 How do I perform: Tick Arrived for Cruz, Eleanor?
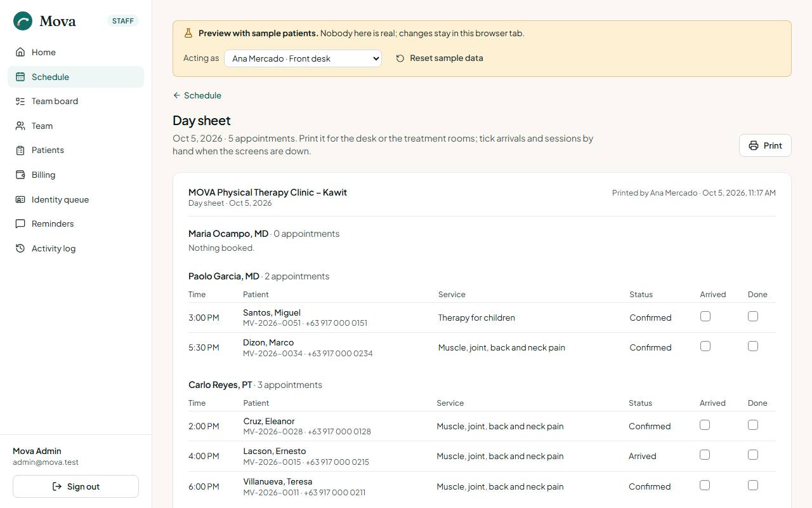[705, 425]
